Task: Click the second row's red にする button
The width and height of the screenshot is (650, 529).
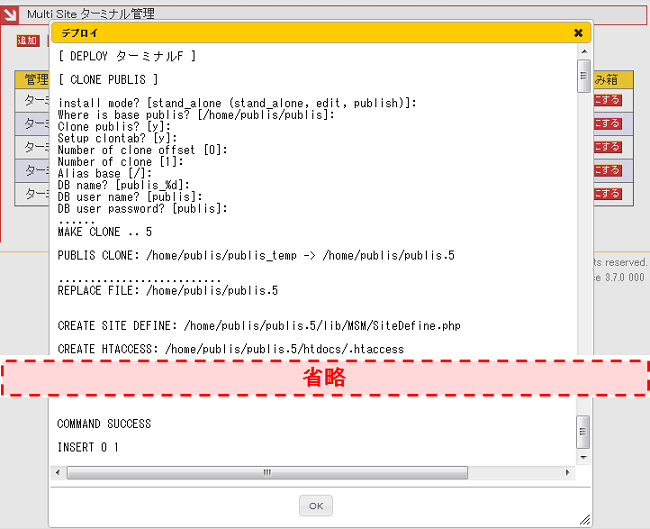Action: (x=607, y=124)
